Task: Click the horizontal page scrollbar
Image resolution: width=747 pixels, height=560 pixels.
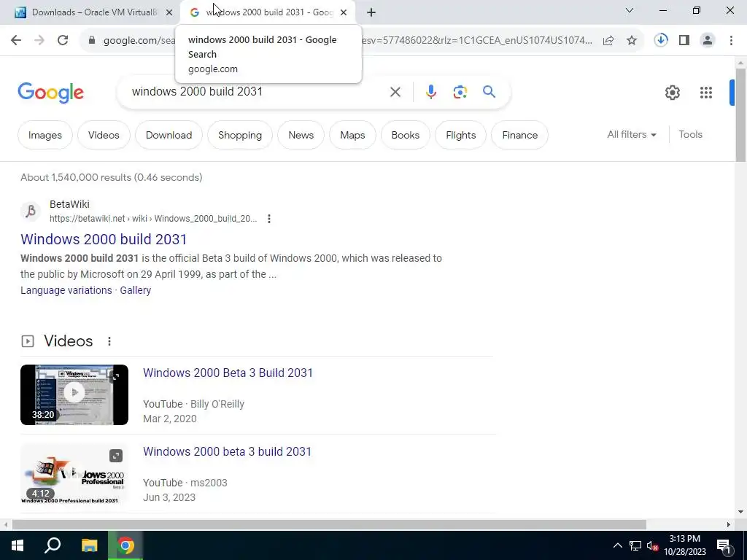Action: click(x=329, y=525)
